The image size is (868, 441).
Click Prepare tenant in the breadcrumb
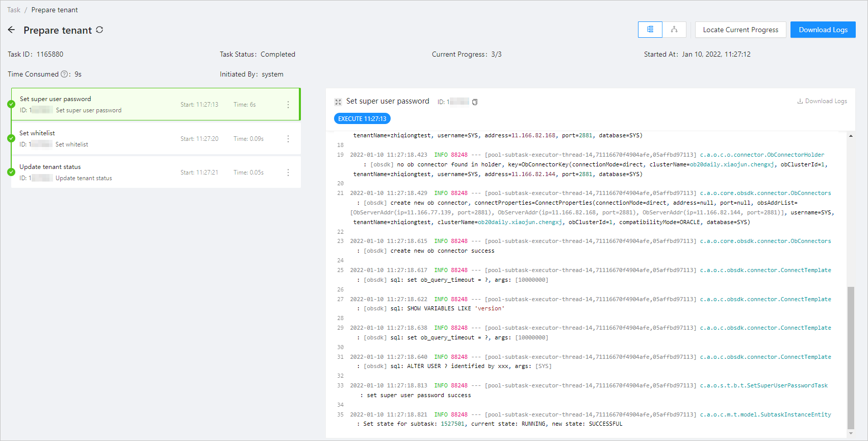click(x=55, y=10)
